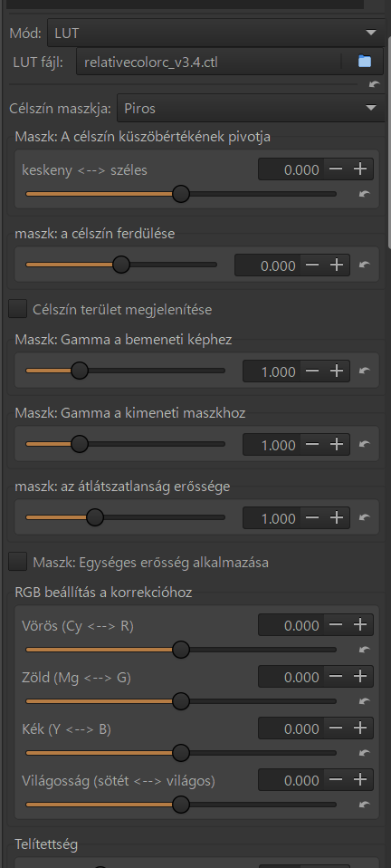Reset the keskeny-széles pivot slider
This screenshot has height=868, width=391.
(364, 194)
